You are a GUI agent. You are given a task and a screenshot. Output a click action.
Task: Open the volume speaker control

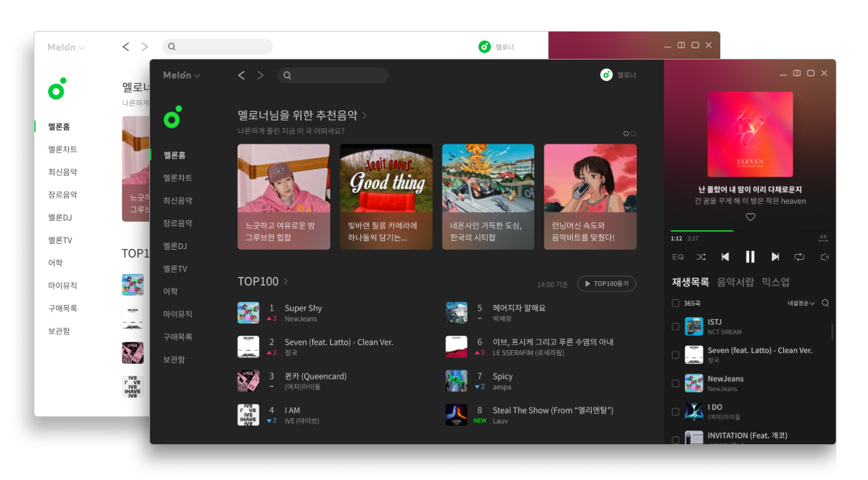tap(824, 257)
